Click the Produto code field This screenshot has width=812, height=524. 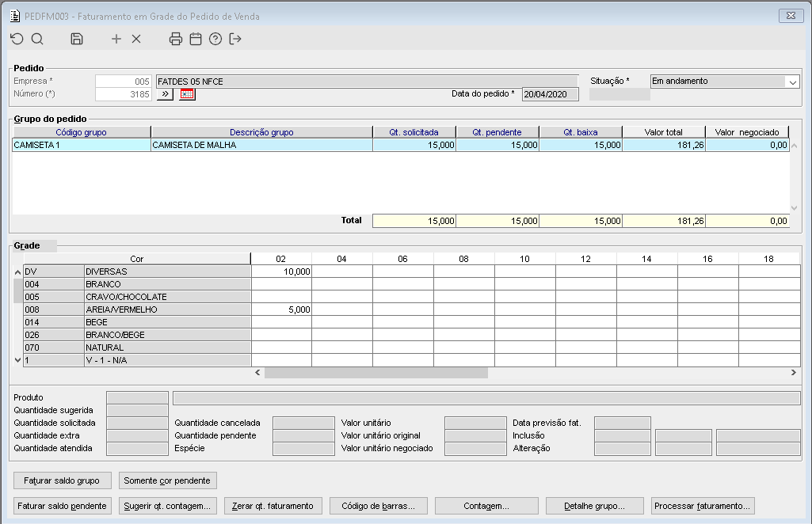tap(137, 397)
